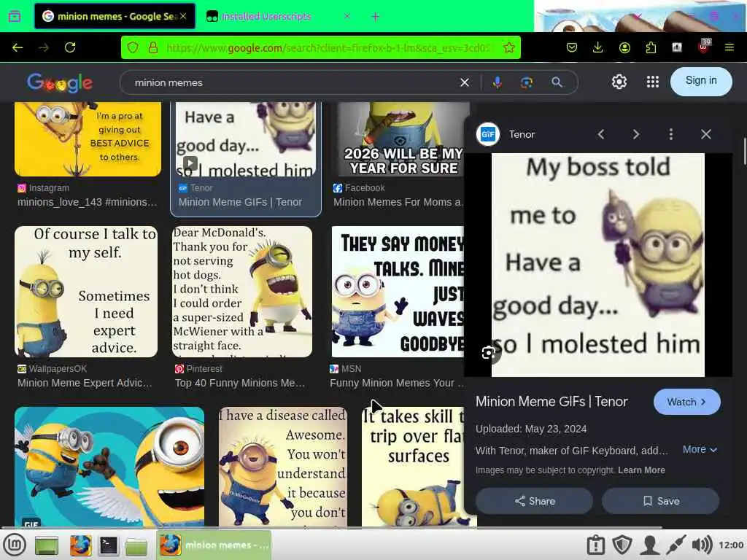Click the Watch button for Tenor GIF
This screenshot has height=560, width=747.
(687, 402)
